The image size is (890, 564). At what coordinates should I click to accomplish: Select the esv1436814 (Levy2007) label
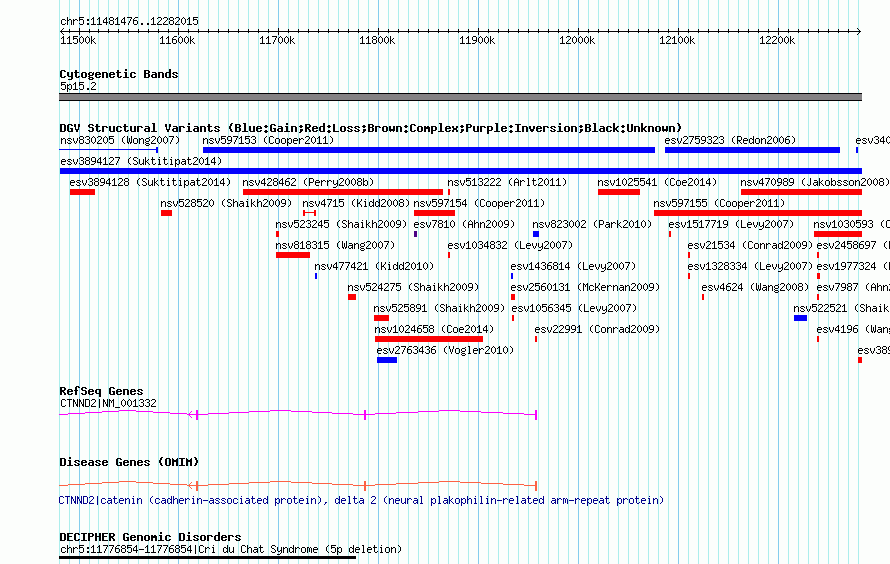[573, 266]
